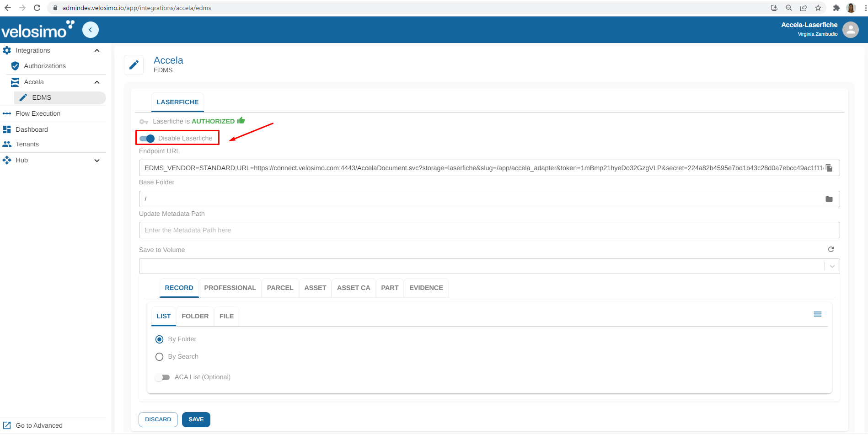Open the browser profile avatar
Viewport: 868px width, 435px height.
[x=851, y=8]
